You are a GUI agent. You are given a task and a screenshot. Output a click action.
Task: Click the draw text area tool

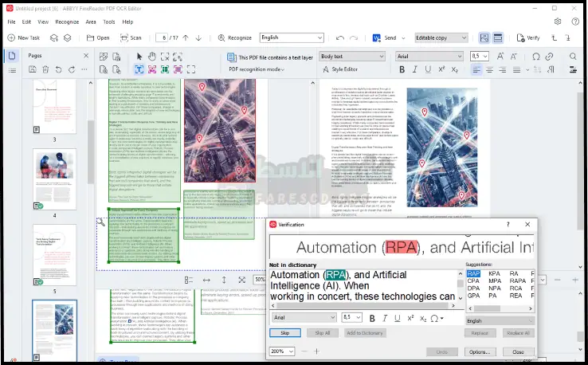point(139,69)
